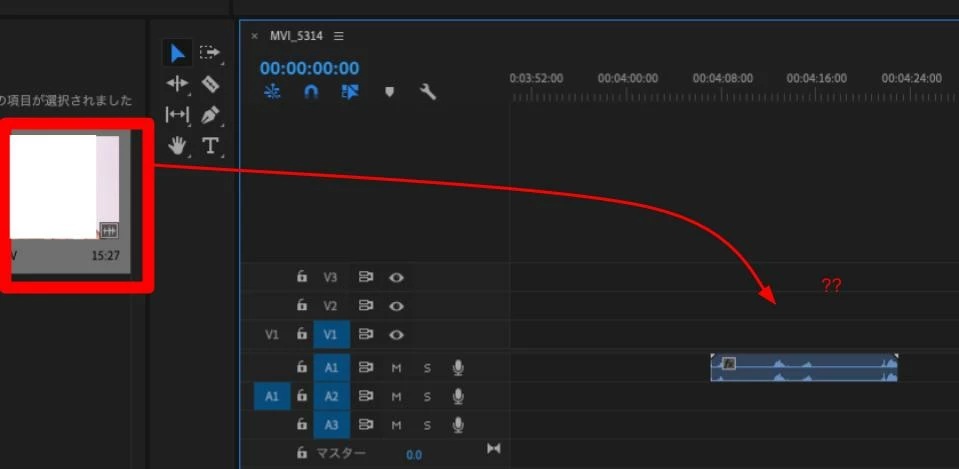The height and width of the screenshot is (469, 959).
Task: Mute track A2
Action: (x=396, y=396)
